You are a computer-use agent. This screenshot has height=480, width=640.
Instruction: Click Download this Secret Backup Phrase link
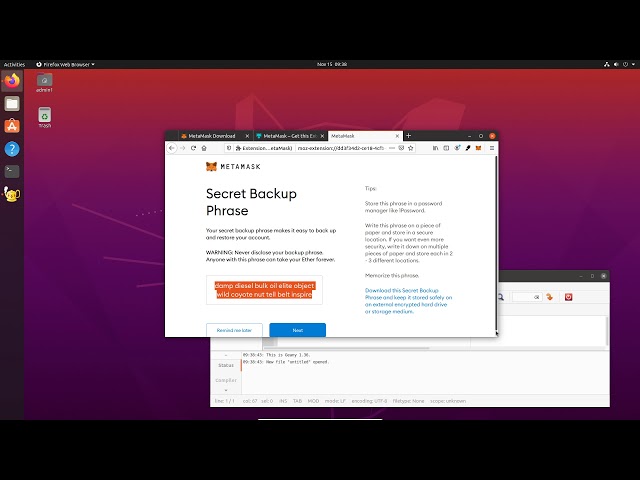408,301
